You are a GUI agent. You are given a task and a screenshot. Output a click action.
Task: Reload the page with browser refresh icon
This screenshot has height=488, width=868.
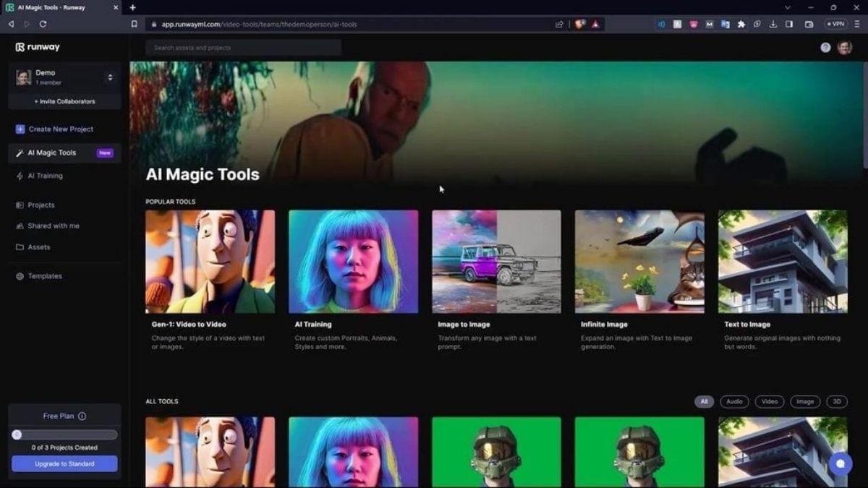coord(43,24)
